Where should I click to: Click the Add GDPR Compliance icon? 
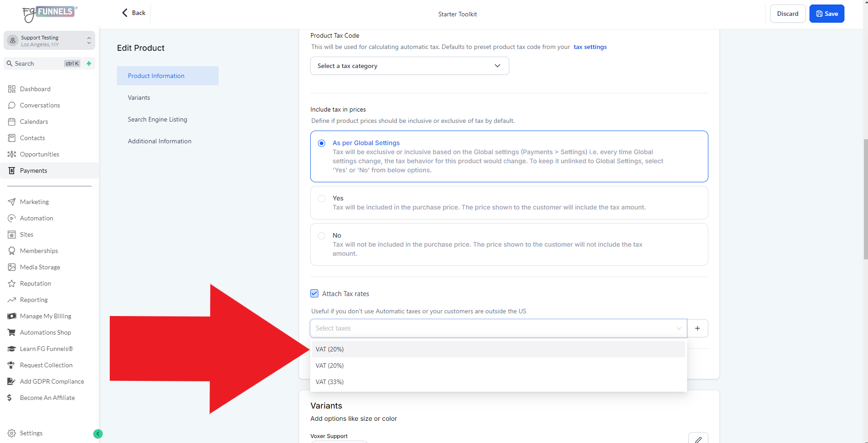[11, 381]
